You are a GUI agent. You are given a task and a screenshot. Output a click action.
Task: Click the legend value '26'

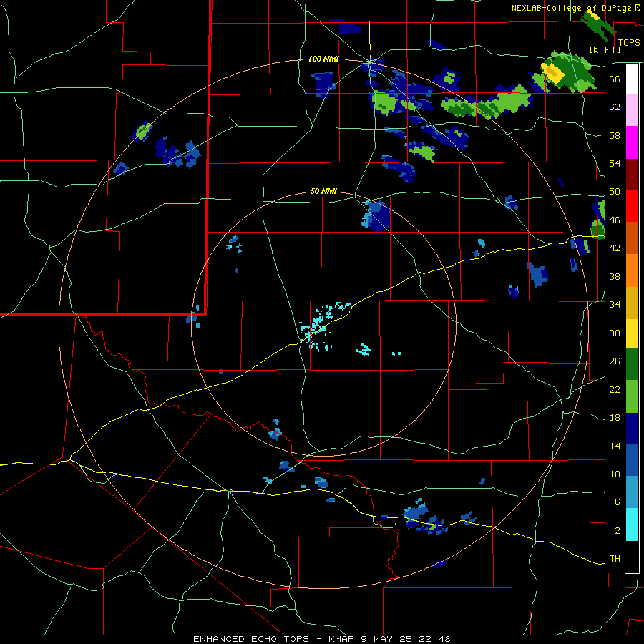tap(615, 361)
